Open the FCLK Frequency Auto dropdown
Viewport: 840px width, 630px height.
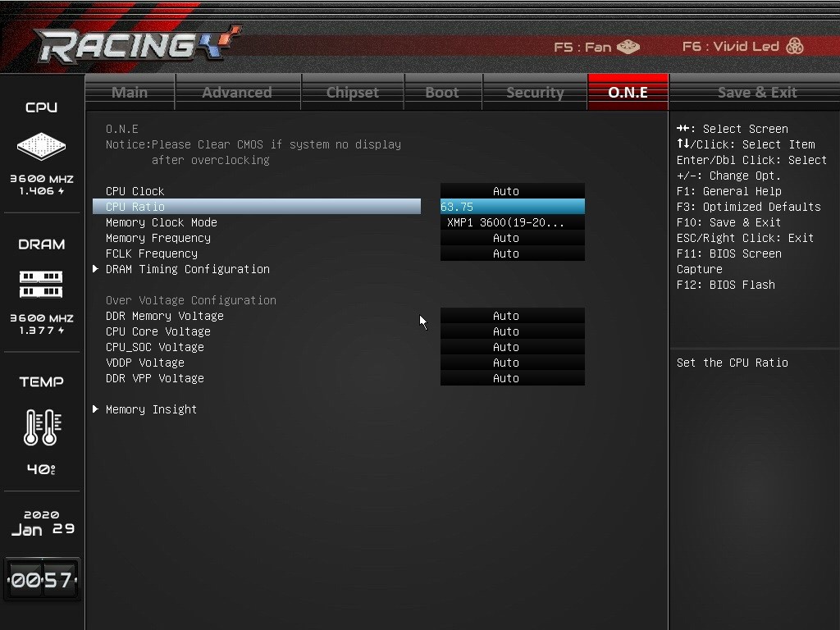(512, 253)
